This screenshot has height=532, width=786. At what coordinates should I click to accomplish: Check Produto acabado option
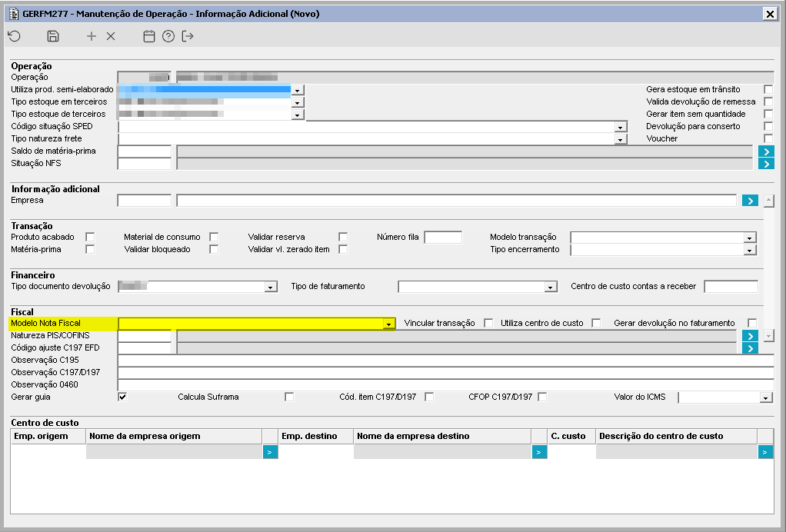[90, 237]
